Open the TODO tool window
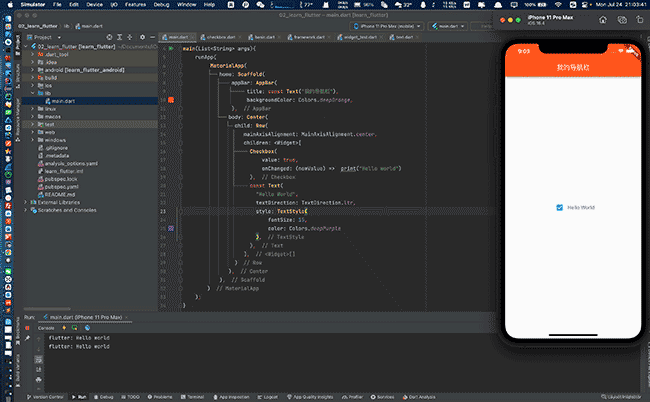650x402 pixels. pos(131,397)
